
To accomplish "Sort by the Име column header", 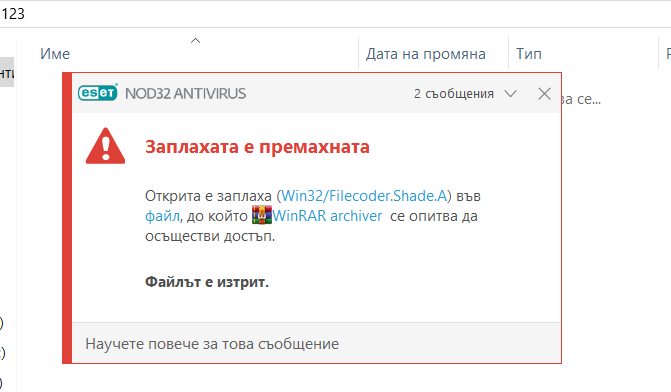I will click(55, 54).
